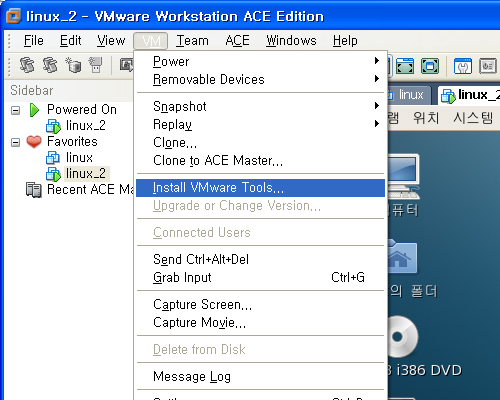Collapse the Powered On tree group
500x400 pixels.
[15, 110]
